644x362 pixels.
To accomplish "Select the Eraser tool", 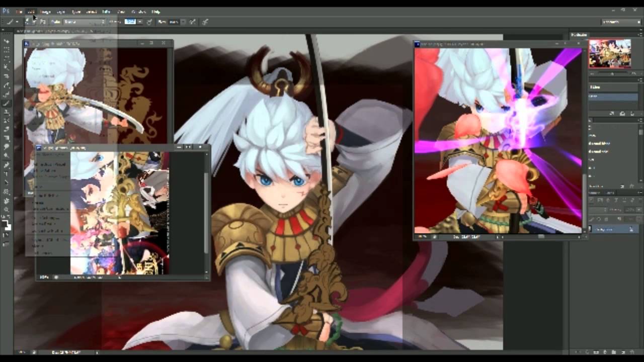I will pyautogui.click(x=7, y=130).
